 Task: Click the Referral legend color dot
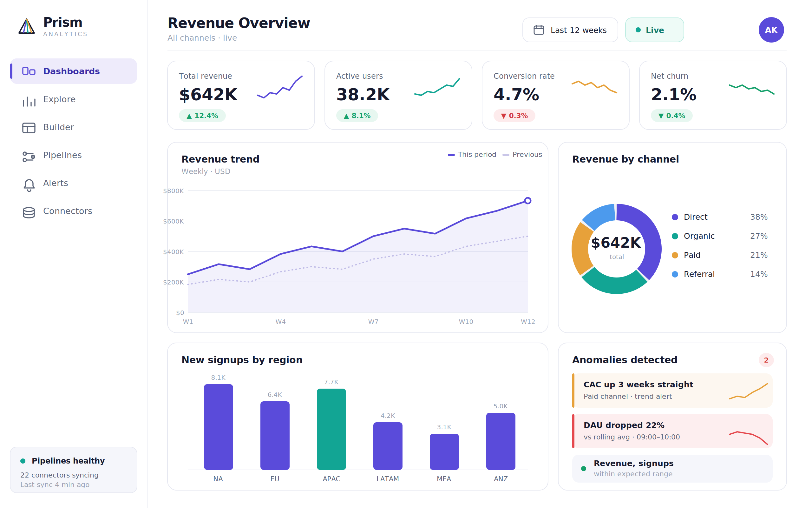coord(675,274)
